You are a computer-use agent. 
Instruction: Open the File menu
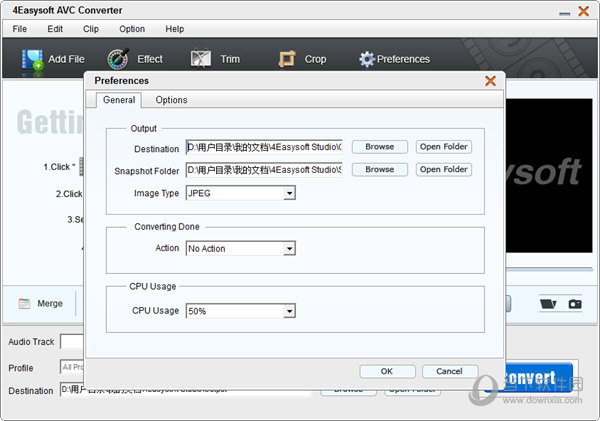[x=20, y=29]
